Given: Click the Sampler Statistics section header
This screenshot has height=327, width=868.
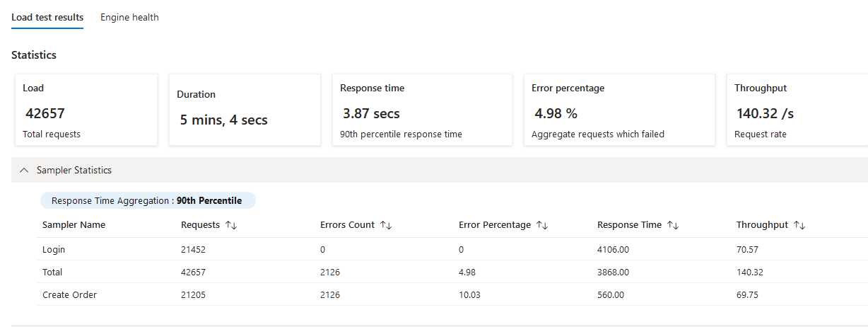Looking at the screenshot, I should (x=440, y=171).
